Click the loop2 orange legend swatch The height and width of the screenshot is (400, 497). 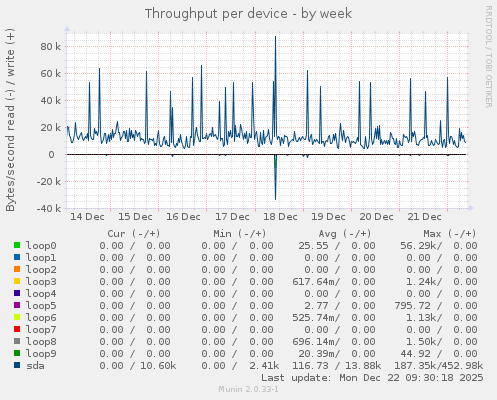(17, 269)
